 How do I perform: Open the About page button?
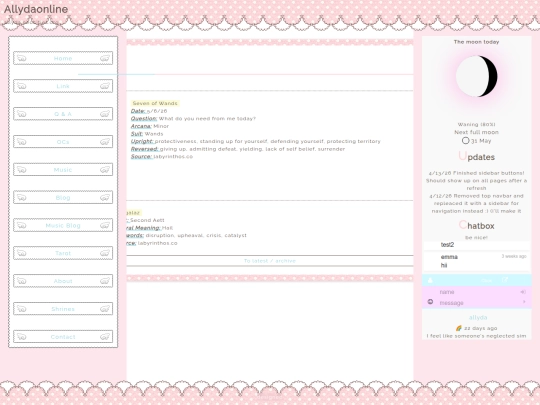tap(63, 281)
